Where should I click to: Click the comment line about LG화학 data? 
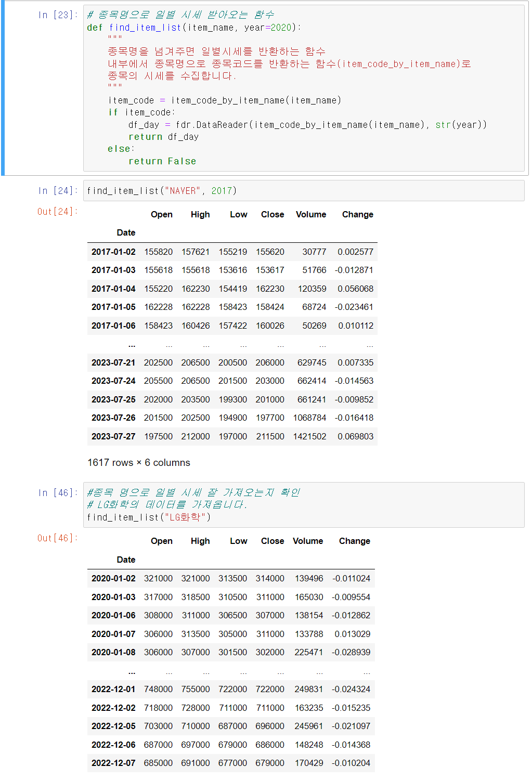coord(167,504)
